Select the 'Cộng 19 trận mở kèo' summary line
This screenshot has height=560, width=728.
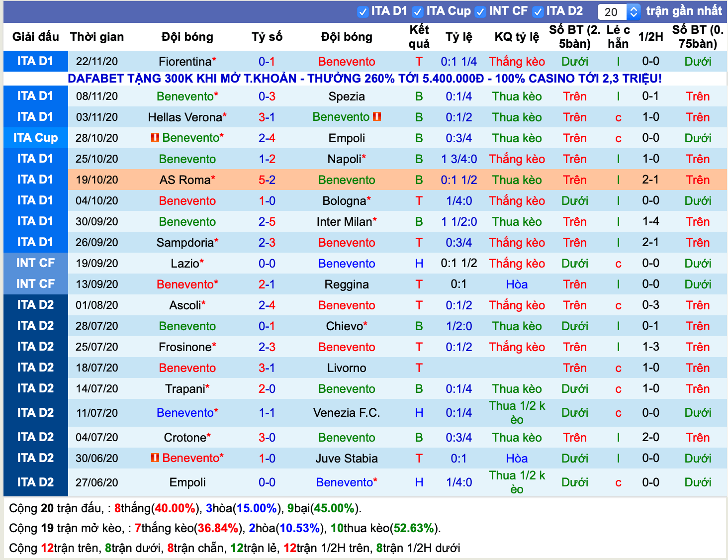pos(225,528)
